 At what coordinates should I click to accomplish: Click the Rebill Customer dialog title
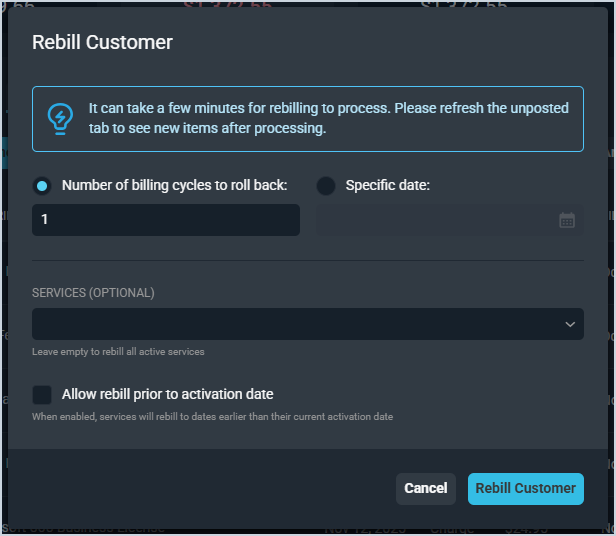(102, 42)
